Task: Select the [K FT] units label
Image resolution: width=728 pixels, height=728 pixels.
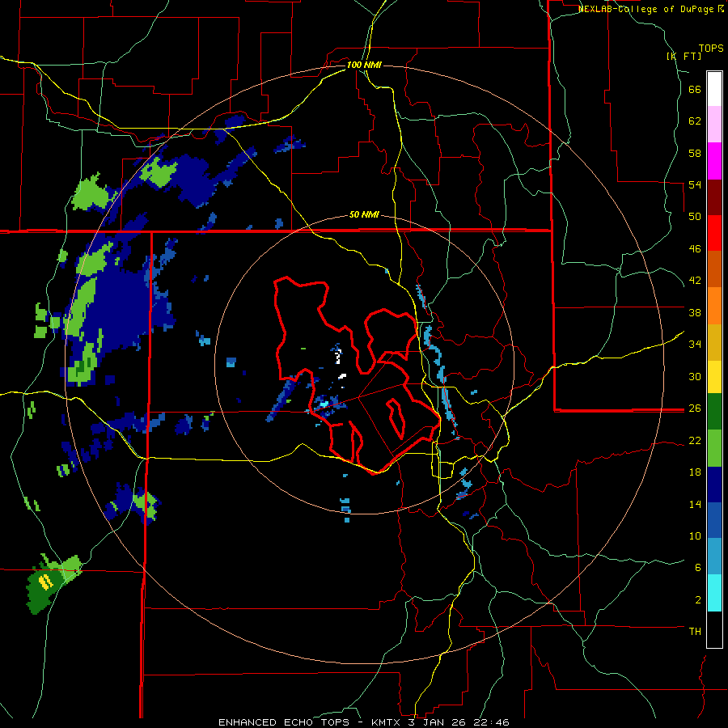Action: coord(684,56)
